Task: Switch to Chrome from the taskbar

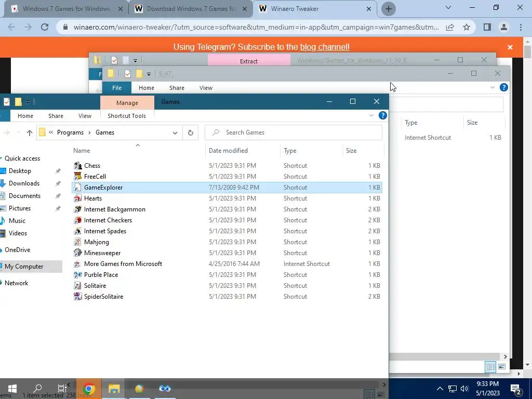Action: point(88,389)
